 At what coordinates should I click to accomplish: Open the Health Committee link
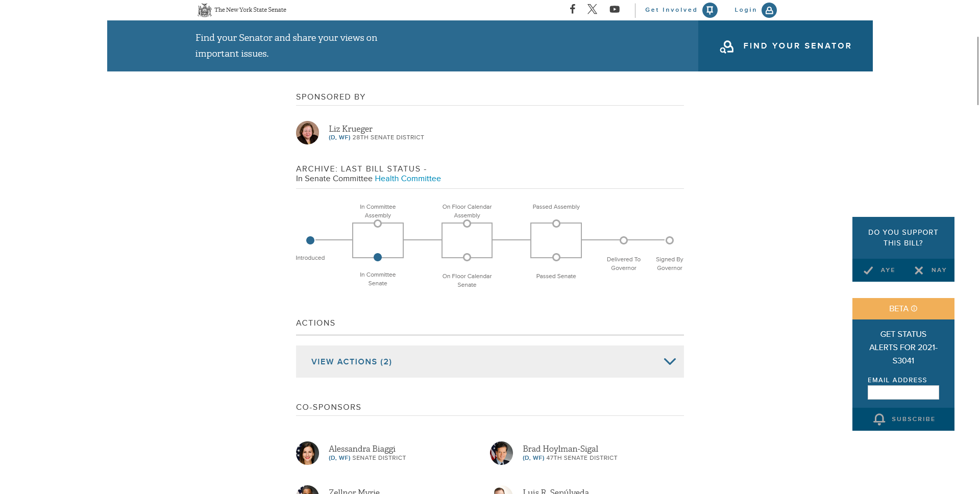click(x=408, y=179)
